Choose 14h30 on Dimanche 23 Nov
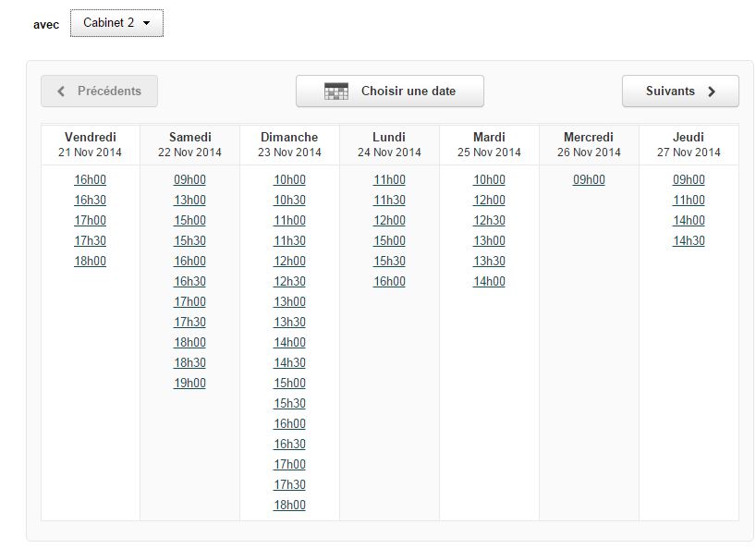The height and width of the screenshot is (549, 756). coord(290,363)
